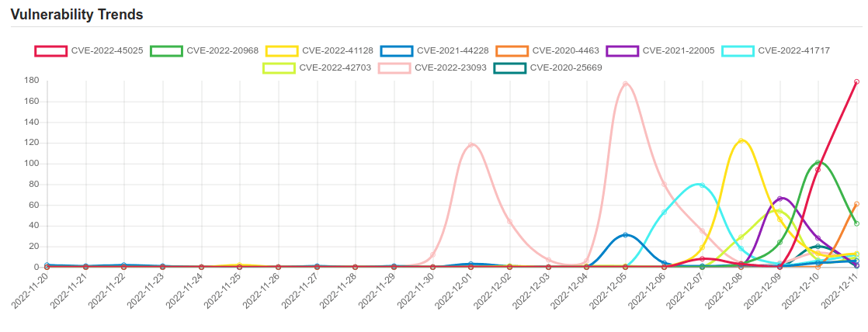The width and height of the screenshot is (868, 332).
Task: Toggle CVE-2021-44228 blue legend swatch
Action: point(397,51)
